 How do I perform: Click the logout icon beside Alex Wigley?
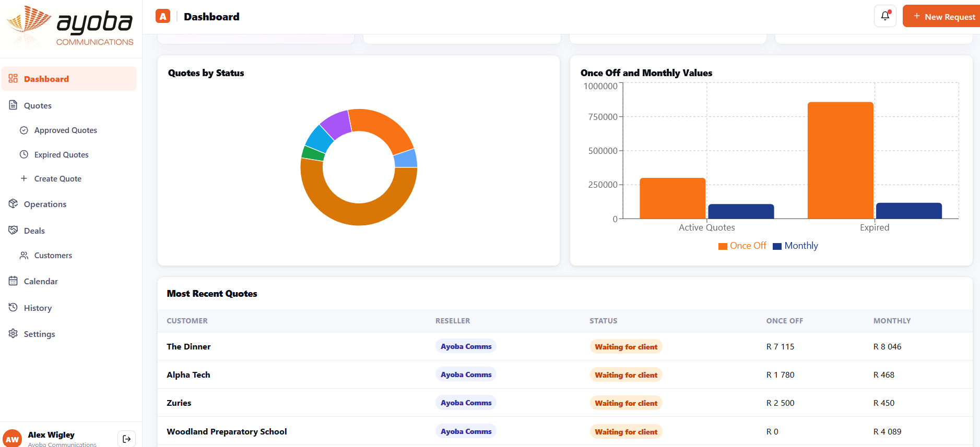coord(126,439)
